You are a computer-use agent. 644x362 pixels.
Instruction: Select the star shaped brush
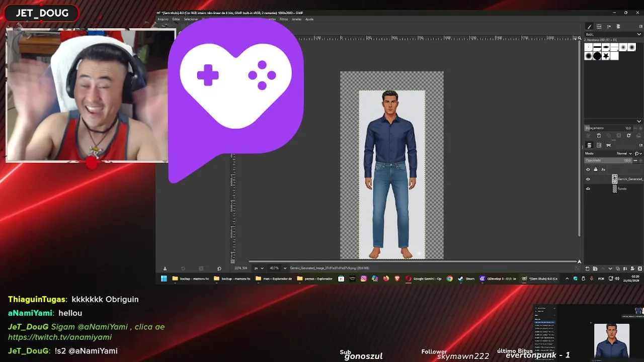[606, 56]
